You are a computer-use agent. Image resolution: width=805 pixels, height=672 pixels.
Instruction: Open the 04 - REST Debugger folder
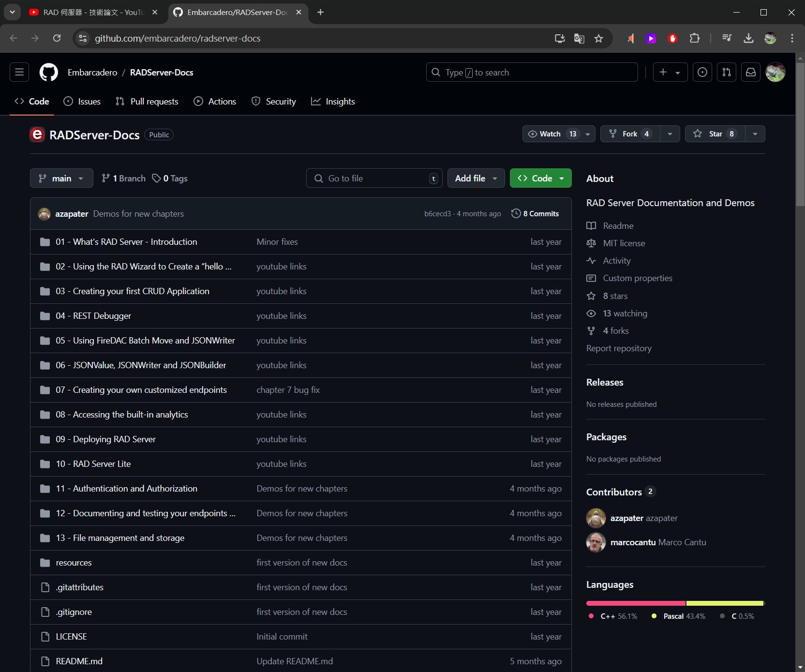click(93, 316)
